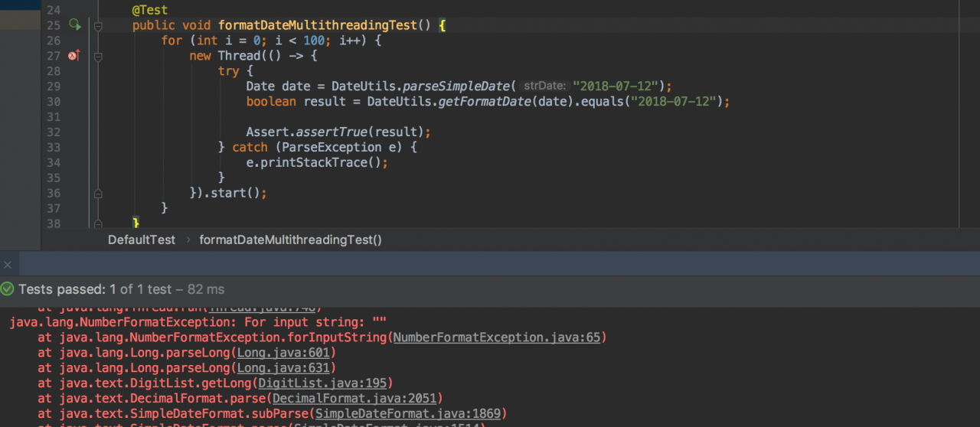The width and height of the screenshot is (980, 427).
Task: Open the DecimalFormat.java:2051 link
Action: point(354,398)
